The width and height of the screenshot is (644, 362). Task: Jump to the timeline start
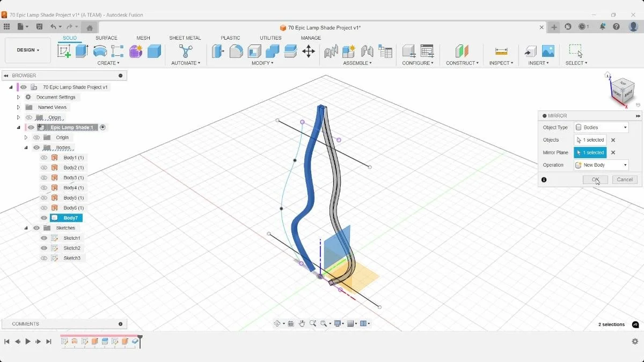[x=7, y=342]
